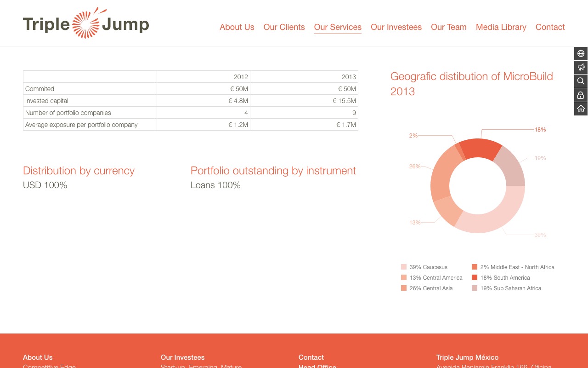Image resolution: width=588 pixels, height=368 pixels.
Task: Click the Middle East - North Africa swatch
Action: 475,267
